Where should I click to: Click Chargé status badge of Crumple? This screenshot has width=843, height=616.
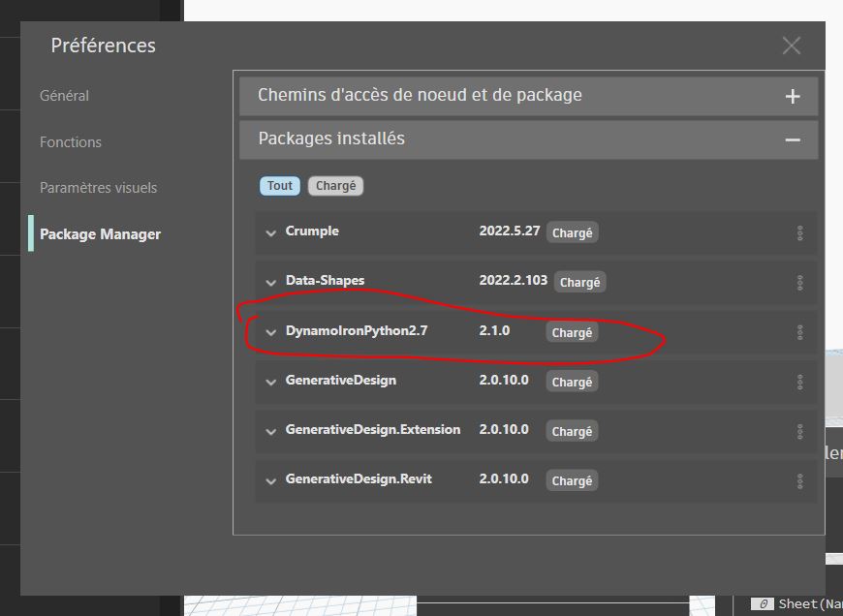click(x=572, y=232)
